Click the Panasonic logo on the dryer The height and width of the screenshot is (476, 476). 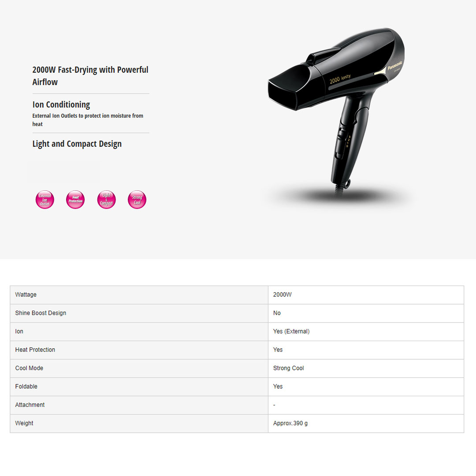395,65
